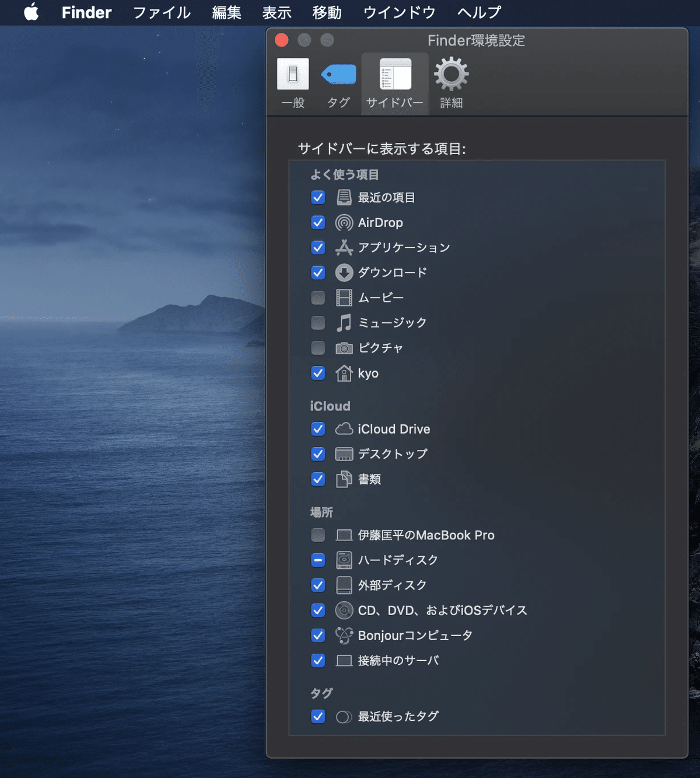Image resolution: width=700 pixels, height=778 pixels.
Task: Uncheck the ダウンロード checkbox
Action: tap(318, 273)
